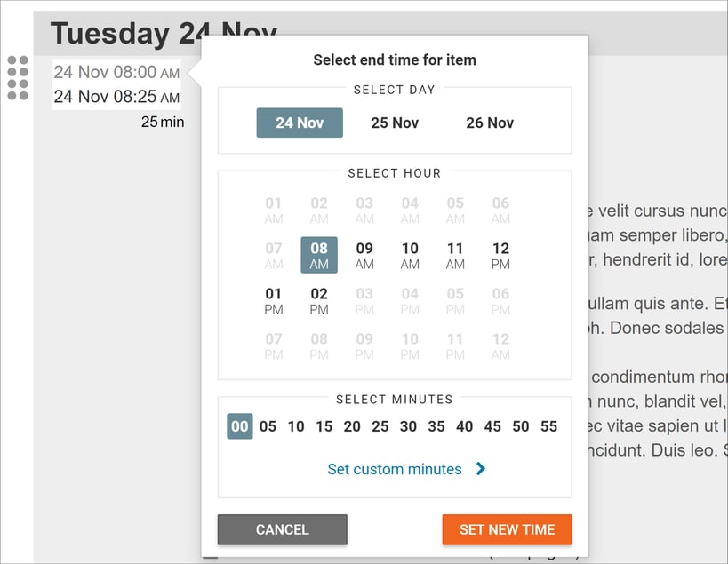Select the 00 minutes option

tap(240, 426)
